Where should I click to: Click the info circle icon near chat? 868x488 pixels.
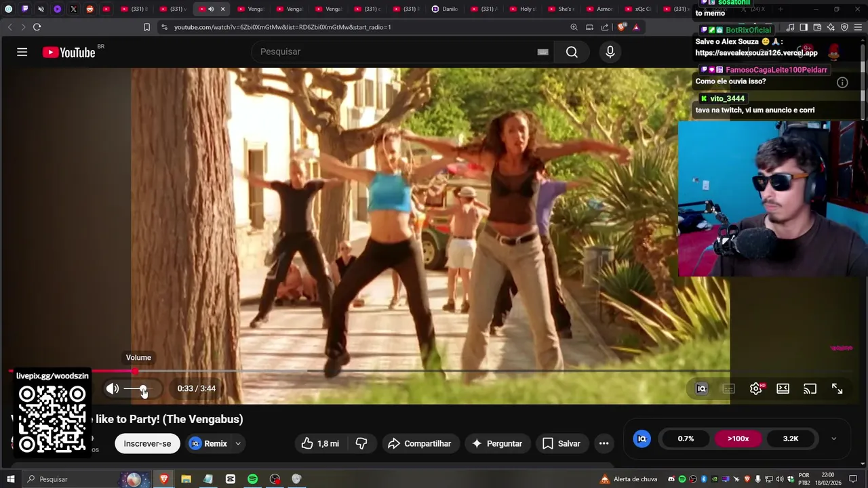pyautogui.click(x=842, y=83)
